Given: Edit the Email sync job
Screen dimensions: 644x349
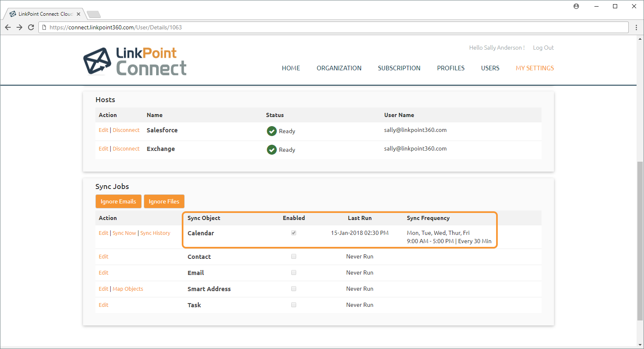Looking at the screenshot, I should (x=103, y=273).
